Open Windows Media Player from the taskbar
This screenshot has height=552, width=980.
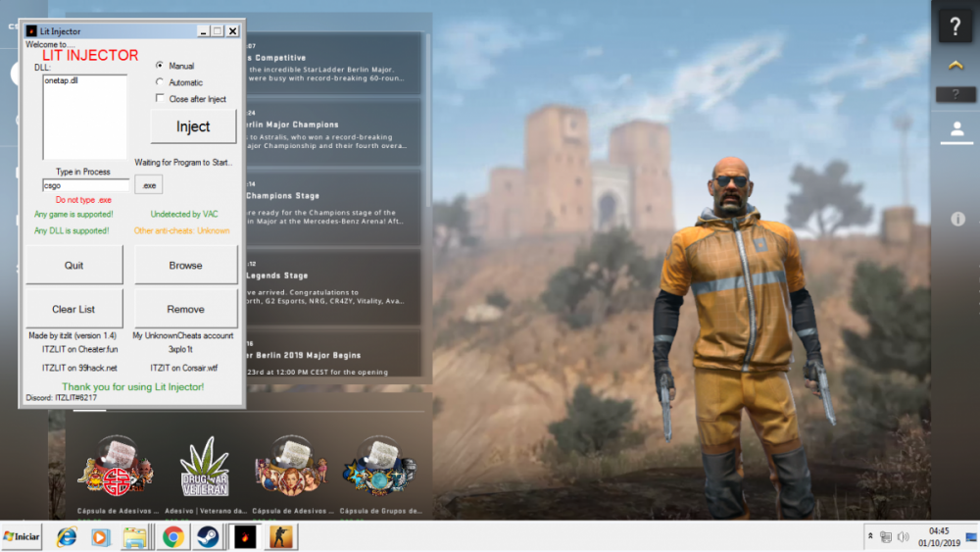100,537
